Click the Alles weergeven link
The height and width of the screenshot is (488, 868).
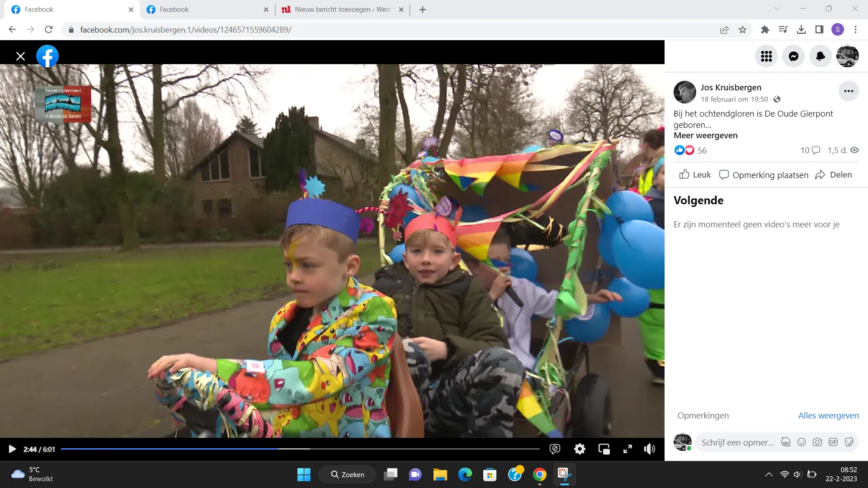pyautogui.click(x=828, y=415)
